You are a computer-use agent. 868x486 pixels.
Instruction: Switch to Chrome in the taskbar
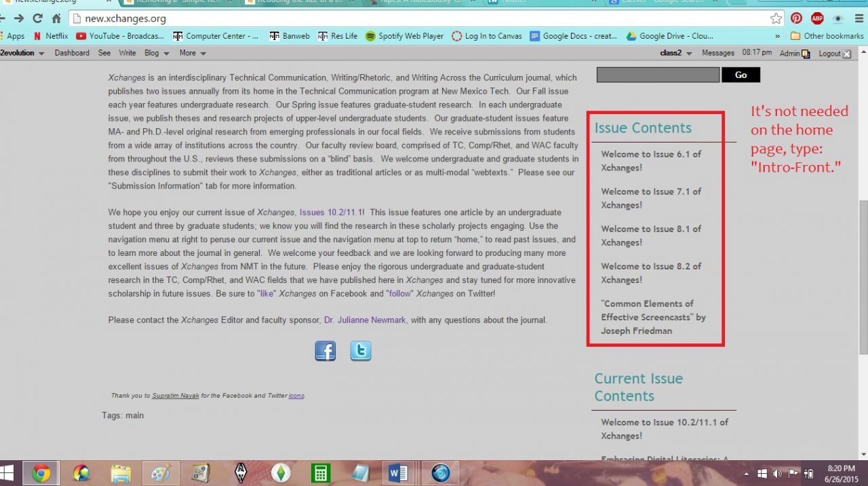pos(41,473)
